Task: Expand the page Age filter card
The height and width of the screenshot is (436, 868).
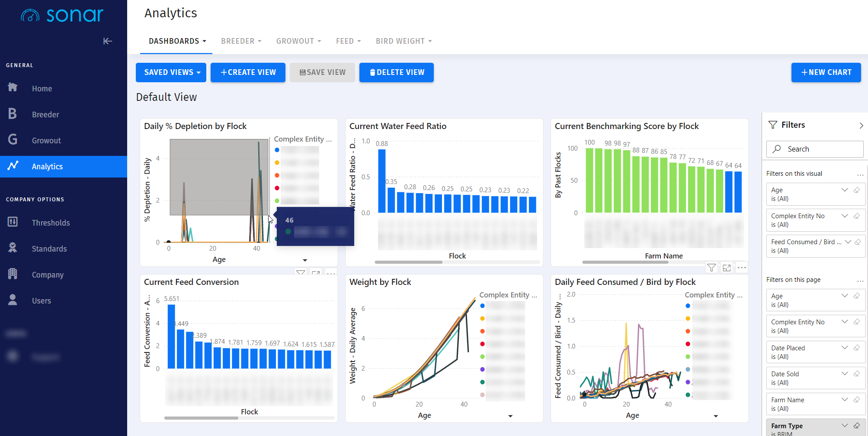Action: 845,296
